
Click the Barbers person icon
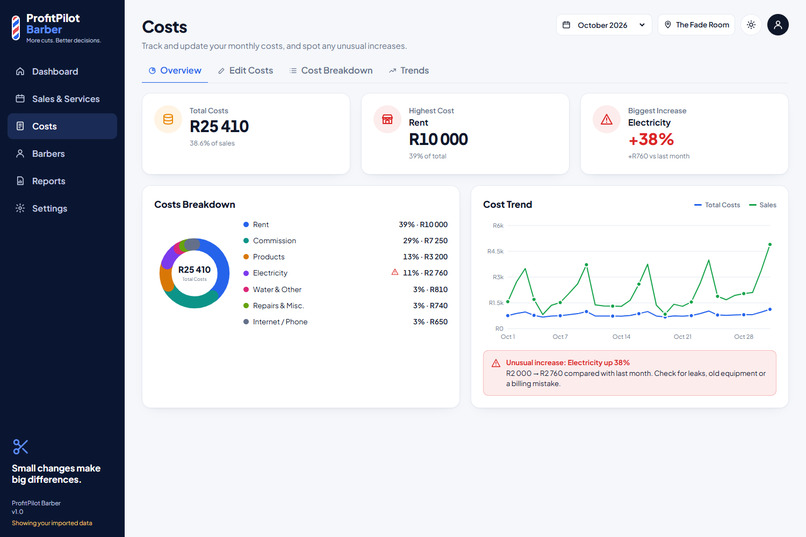click(20, 154)
